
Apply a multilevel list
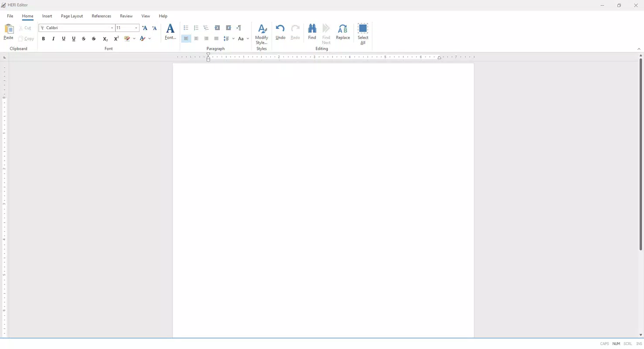point(206,28)
